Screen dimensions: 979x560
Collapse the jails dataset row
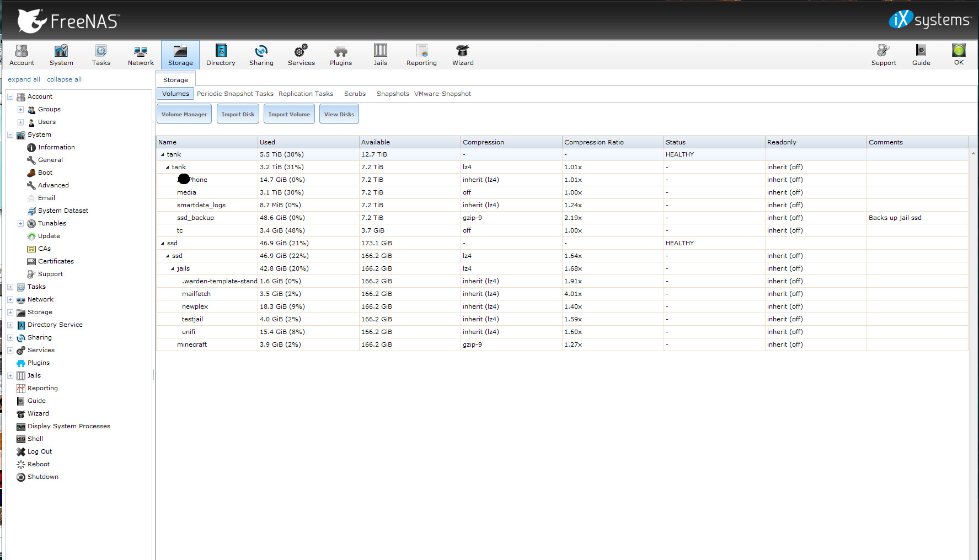172,269
